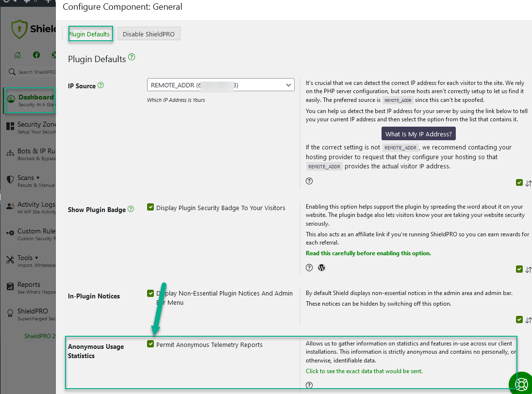Open the help widget in the bottom-right corner
Viewport: 532px width, 394px height.
click(x=521, y=383)
